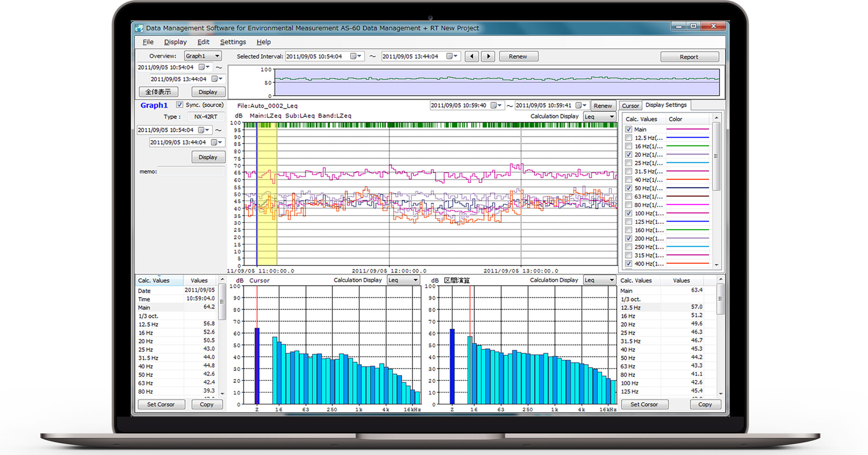Click scrollbar of left Calc. Values table
The width and height of the screenshot is (868, 455).
[x=222, y=302]
